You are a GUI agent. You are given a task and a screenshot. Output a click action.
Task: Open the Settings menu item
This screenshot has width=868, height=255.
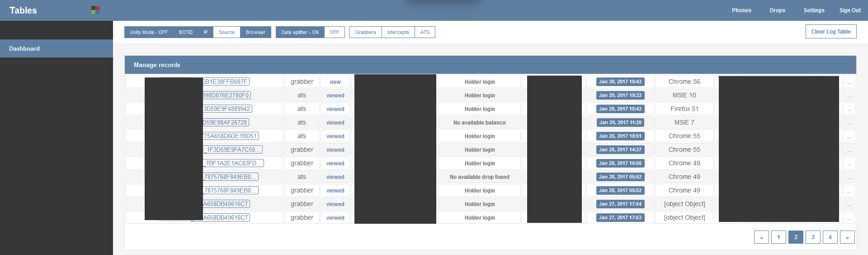click(814, 10)
